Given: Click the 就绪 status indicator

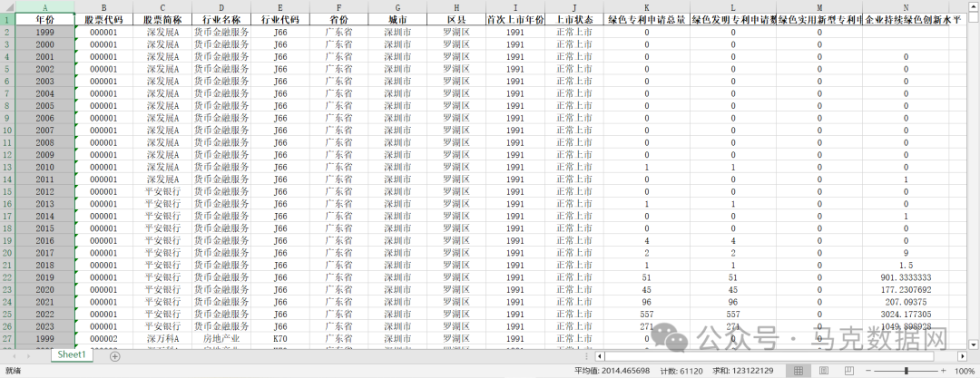Looking at the screenshot, I should pyautogui.click(x=13, y=371).
